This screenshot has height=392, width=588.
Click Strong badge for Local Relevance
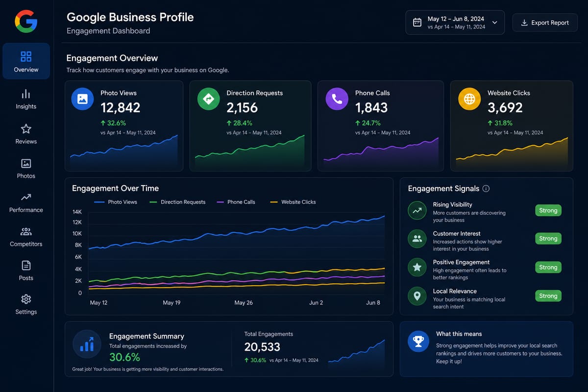point(548,296)
